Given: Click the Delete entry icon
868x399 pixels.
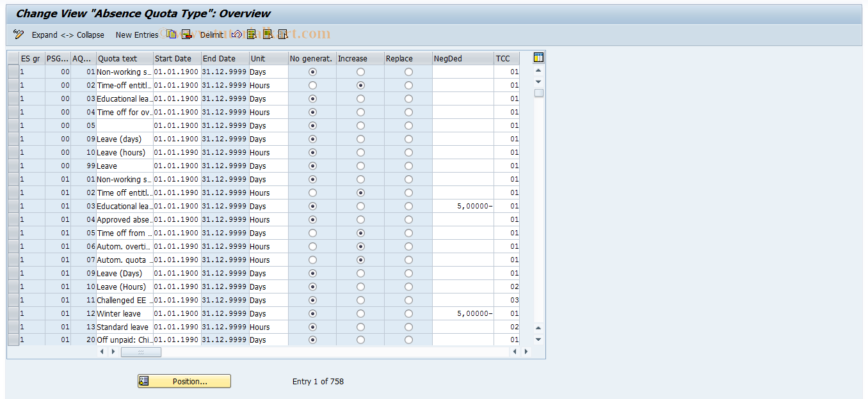Looking at the screenshot, I should point(187,35).
